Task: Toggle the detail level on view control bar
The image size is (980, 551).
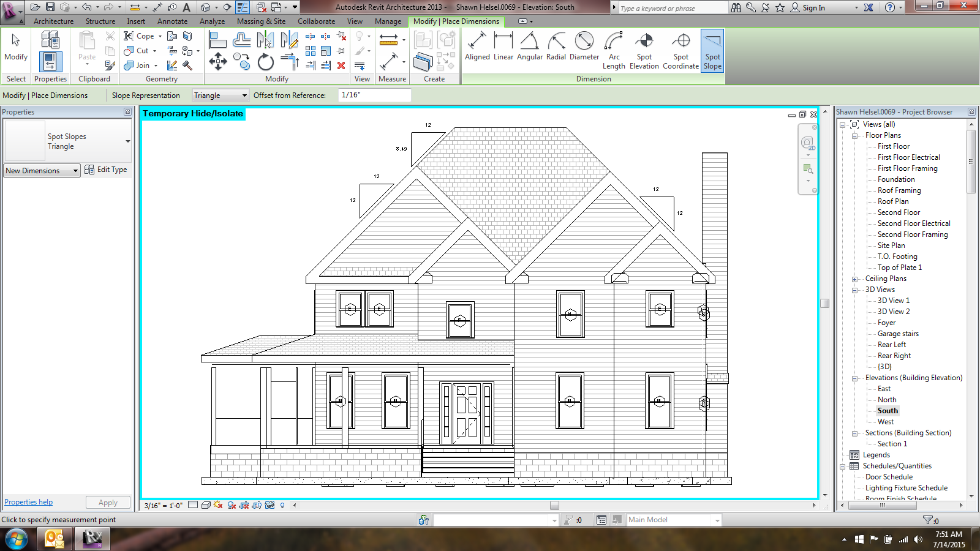Action: pos(193,505)
